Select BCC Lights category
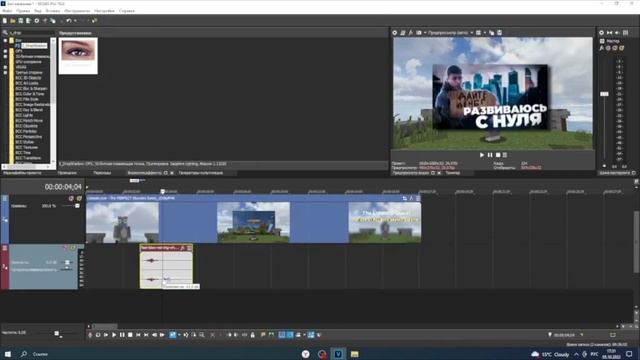This screenshot has height=360, width=640. tap(24, 115)
